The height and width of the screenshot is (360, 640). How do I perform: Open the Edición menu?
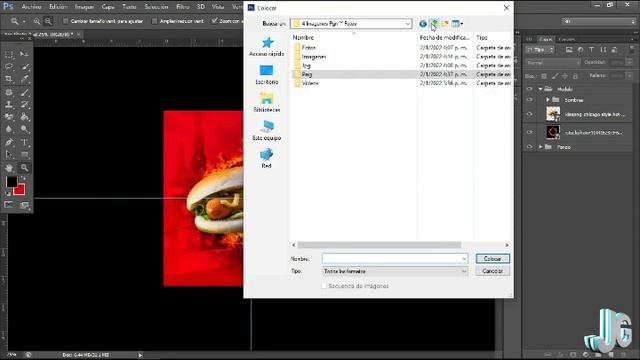58,7
